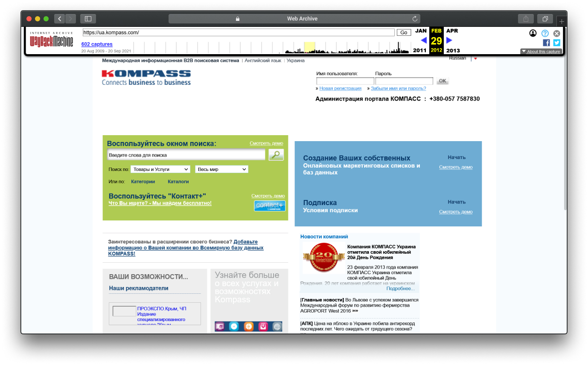The image size is (588, 365).
Task: Click the orange target icon in the services strip
Action: point(249,326)
